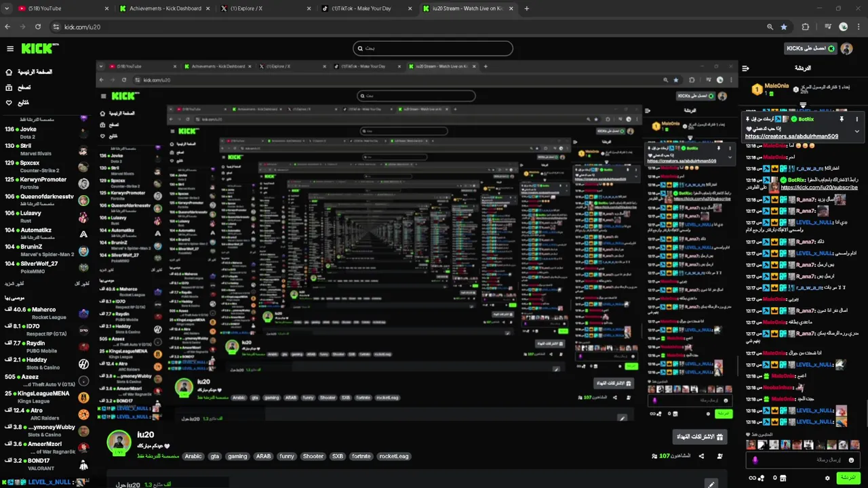Open browser extensions puzzle icon

coord(806,27)
